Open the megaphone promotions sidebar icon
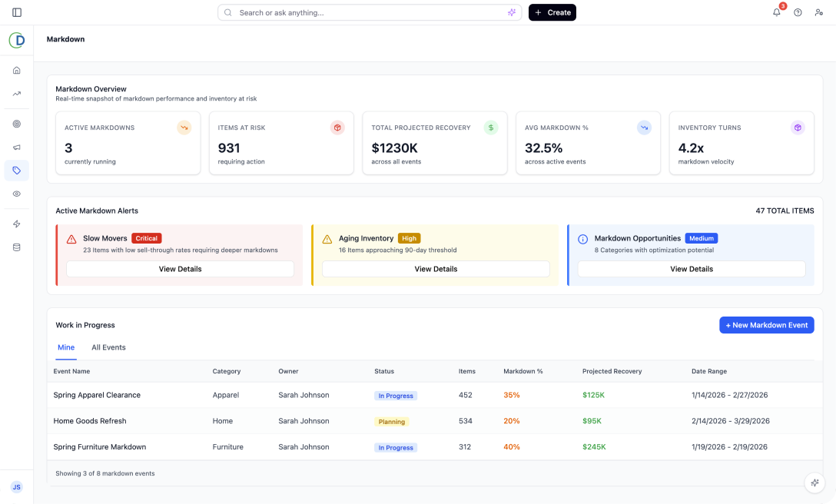Image resolution: width=836 pixels, height=504 pixels. pyautogui.click(x=17, y=147)
